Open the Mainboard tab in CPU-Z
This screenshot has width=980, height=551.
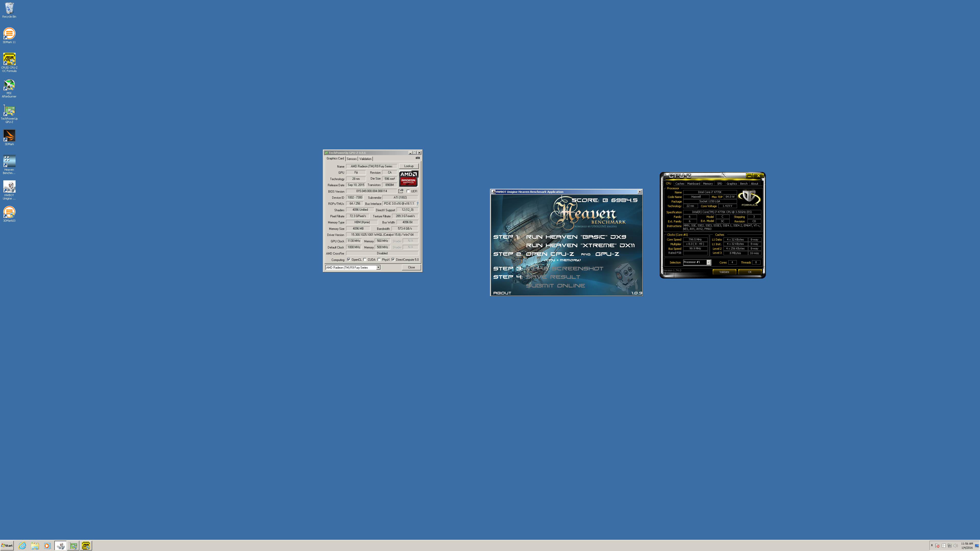click(x=694, y=184)
